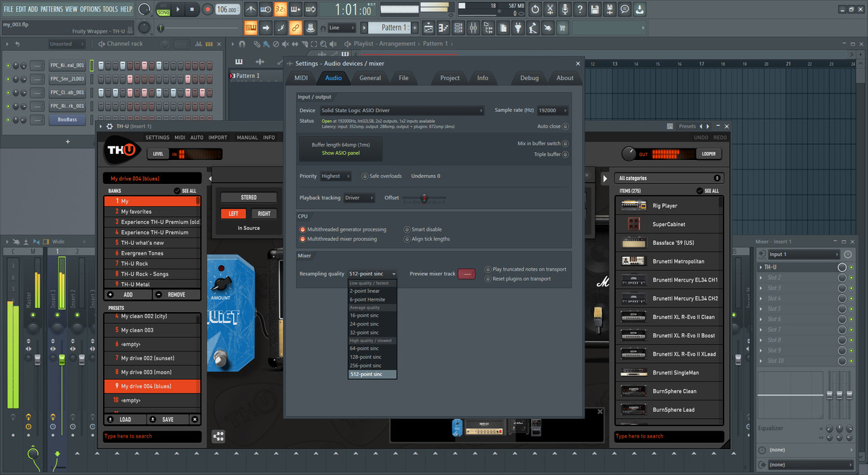
Task: Open the Playback tracking dropdown
Action: 359,198
